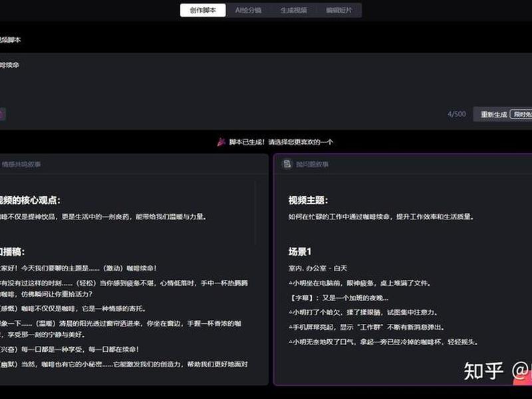Select the 情感共鸣叙事 script card header
The height and width of the screenshot is (399, 532).
(x=134, y=164)
